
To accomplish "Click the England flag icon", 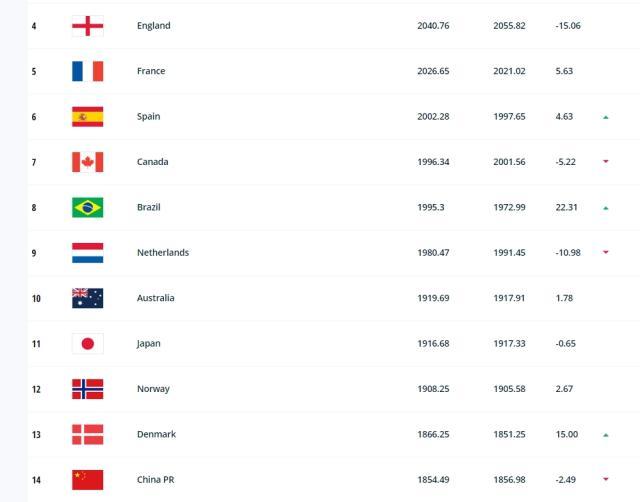I will point(87,26).
